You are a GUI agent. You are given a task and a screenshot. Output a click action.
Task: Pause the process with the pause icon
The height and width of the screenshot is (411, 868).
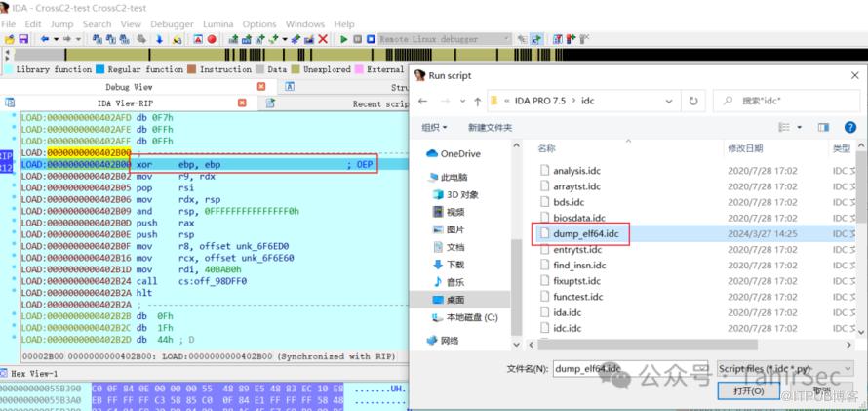click(358, 39)
